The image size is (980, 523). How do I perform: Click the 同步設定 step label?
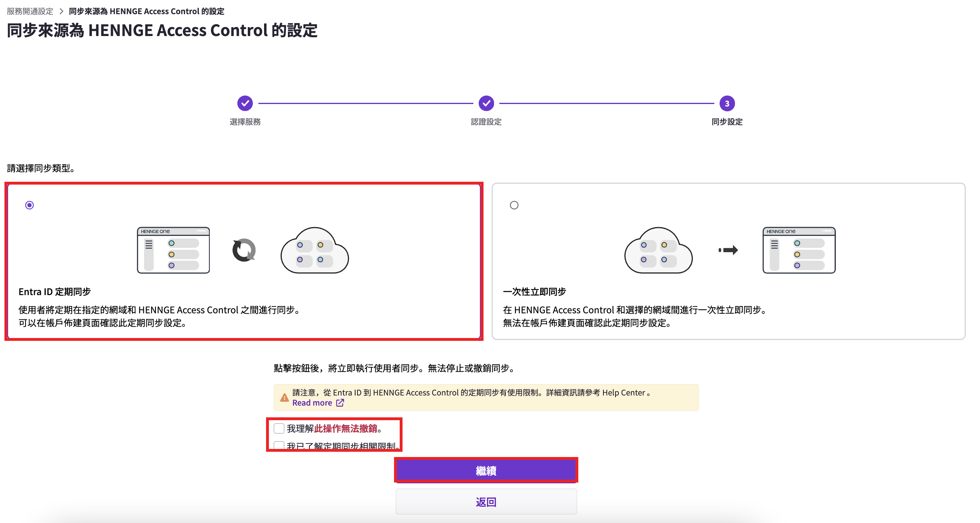click(x=727, y=122)
